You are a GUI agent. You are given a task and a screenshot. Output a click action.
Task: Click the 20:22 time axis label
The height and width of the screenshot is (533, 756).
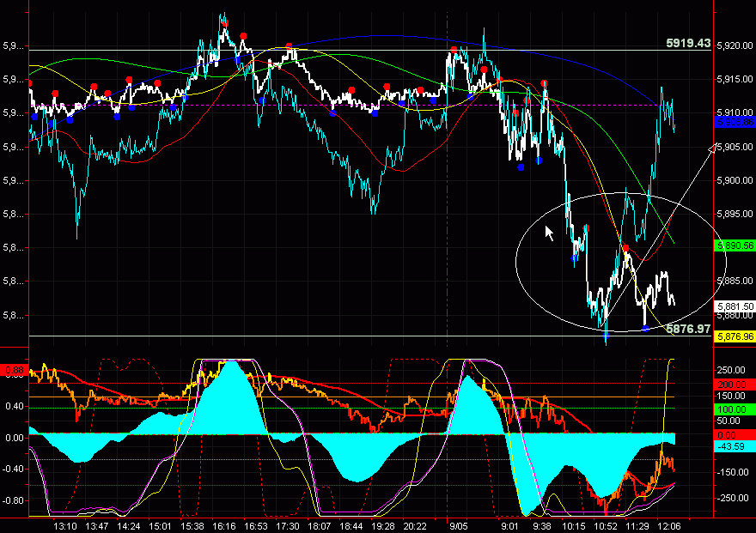[415, 526]
